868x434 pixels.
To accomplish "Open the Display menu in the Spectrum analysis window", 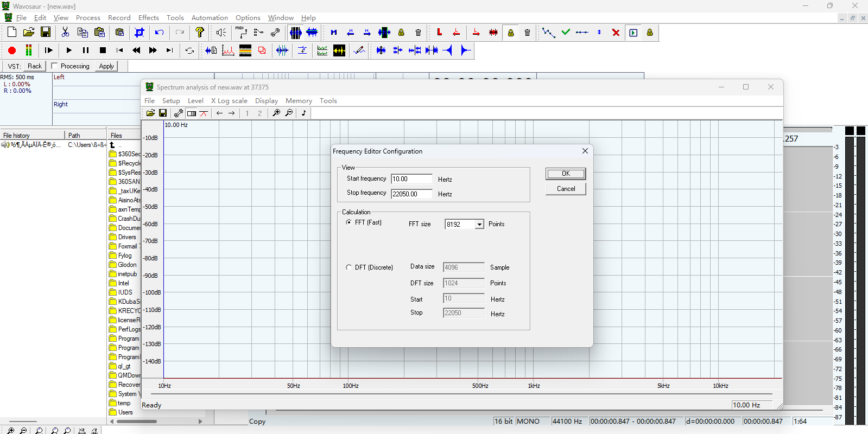I will [266, 101].
